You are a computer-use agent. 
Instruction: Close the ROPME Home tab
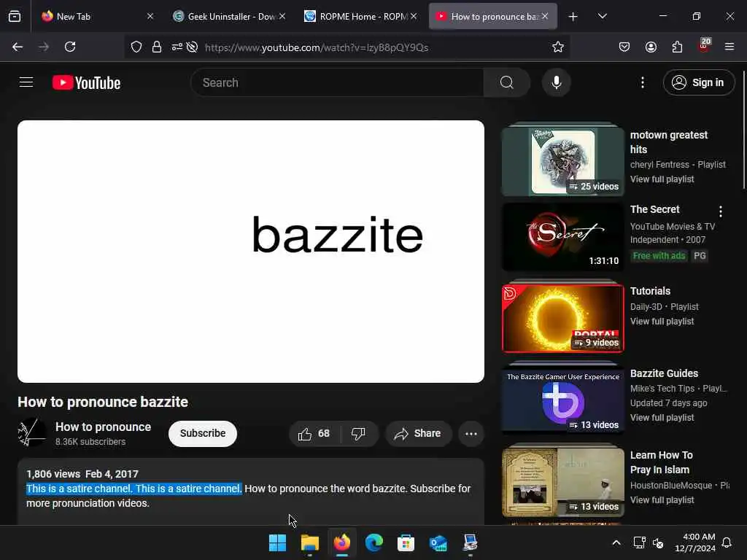coord(414,16)
